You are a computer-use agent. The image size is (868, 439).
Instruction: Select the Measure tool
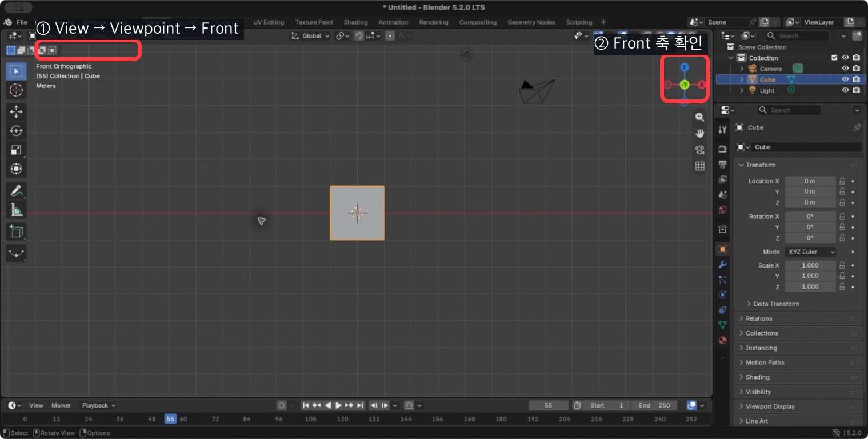[x=16, y=210]
